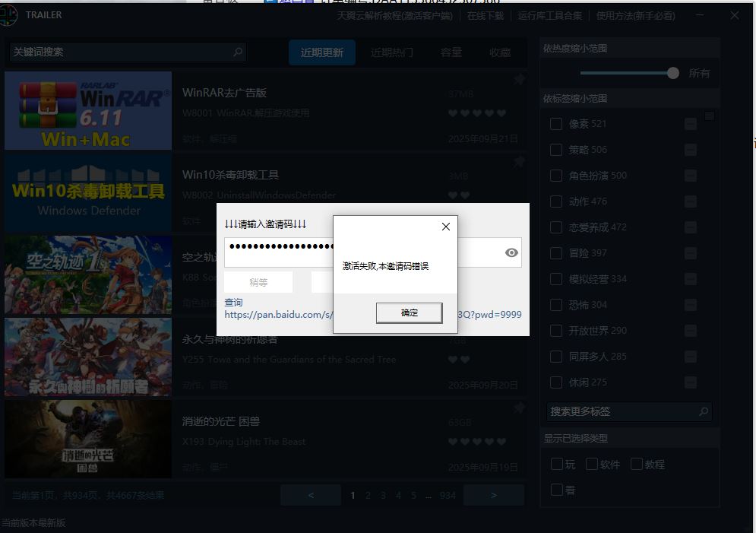Close the activation failed message box

(446, 227)
